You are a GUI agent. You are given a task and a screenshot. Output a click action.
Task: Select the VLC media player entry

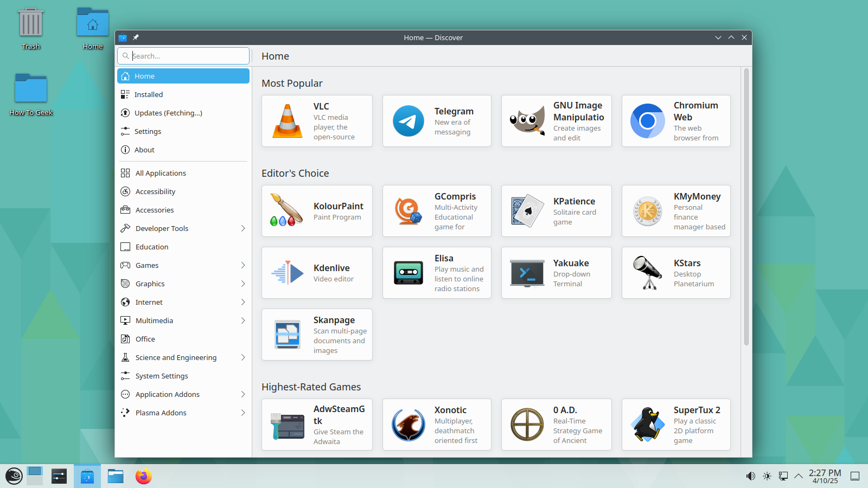[317, 121]
